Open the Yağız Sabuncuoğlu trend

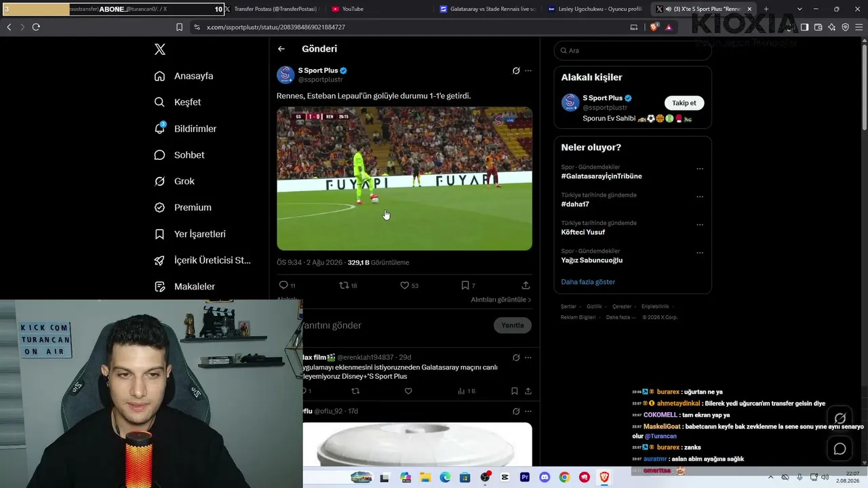(x=592, y=260)
